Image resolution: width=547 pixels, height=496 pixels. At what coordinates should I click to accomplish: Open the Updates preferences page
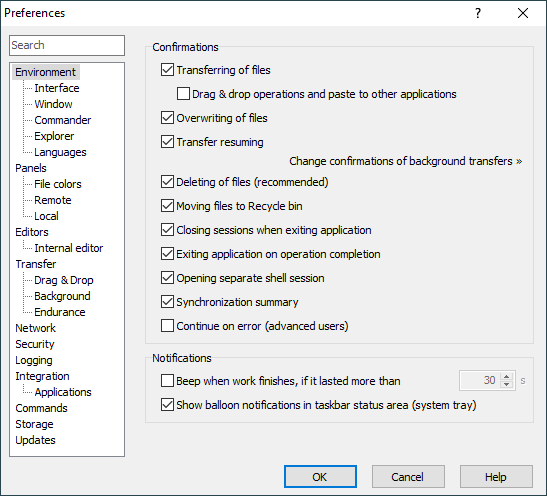click(35, 440)
